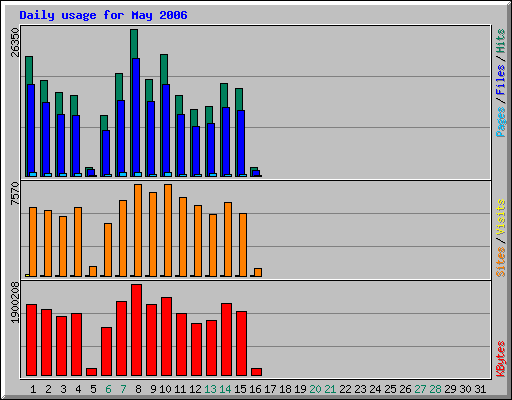Select the red KBytes bar for day 15
The width and height of the screenshot is (512, 400).
click(241, 343)
